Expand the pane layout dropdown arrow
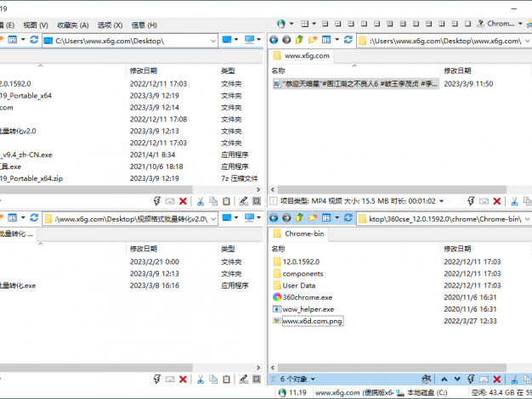532x399 pixels. click(314, 24)
